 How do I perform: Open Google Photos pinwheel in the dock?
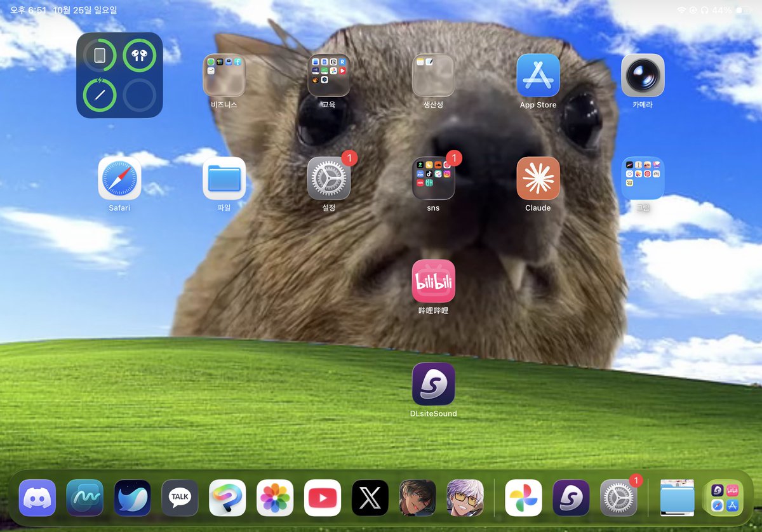[524, 498]
